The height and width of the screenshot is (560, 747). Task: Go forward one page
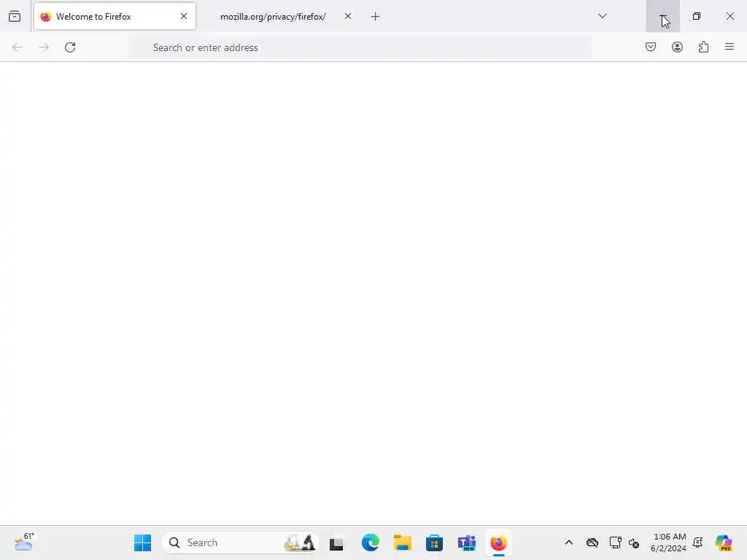click(x=44, y=47)
